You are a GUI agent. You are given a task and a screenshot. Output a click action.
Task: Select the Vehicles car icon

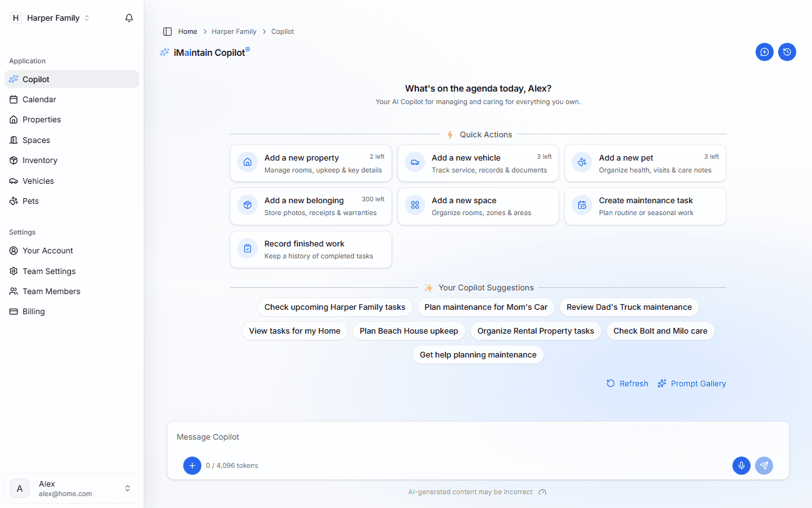[14, 181]
